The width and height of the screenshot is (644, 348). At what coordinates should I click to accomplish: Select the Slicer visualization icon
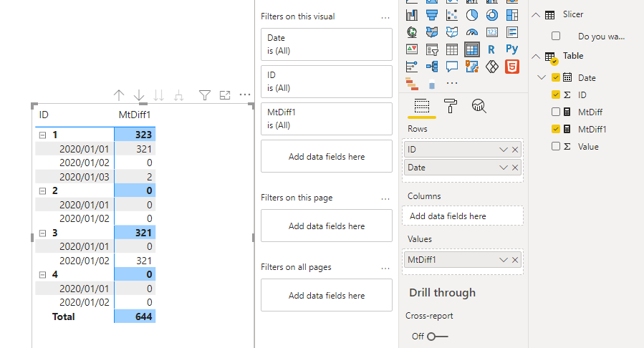pos(432,49)
